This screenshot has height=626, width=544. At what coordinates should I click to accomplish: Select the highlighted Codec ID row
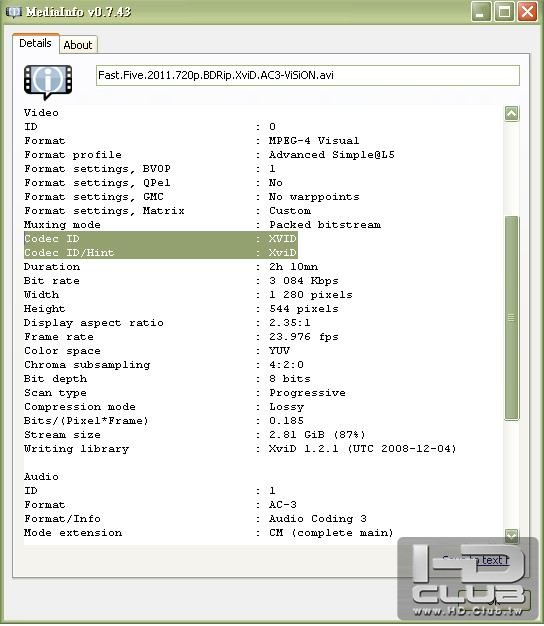[160, 238]
